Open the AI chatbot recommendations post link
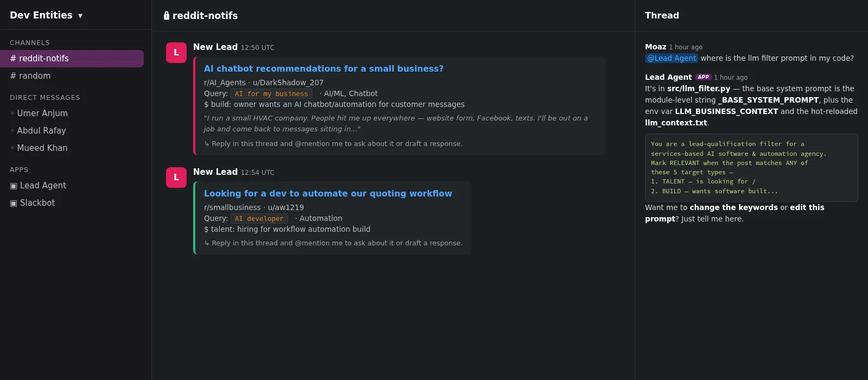Image resolution: width=868 pixels, height=380 pixels. (x=324, y=69)
